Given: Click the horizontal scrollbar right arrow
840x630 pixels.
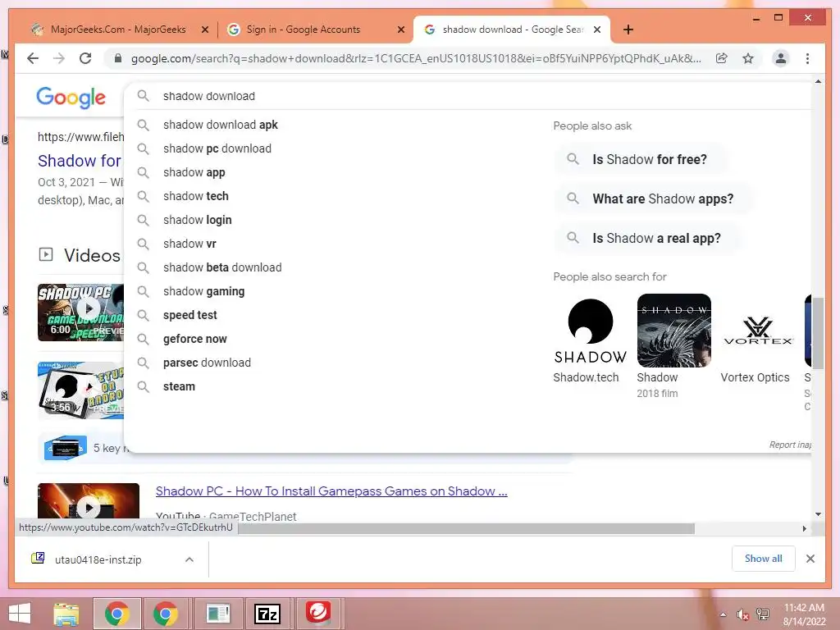Looking at the screenshot, I should point(804,529).
